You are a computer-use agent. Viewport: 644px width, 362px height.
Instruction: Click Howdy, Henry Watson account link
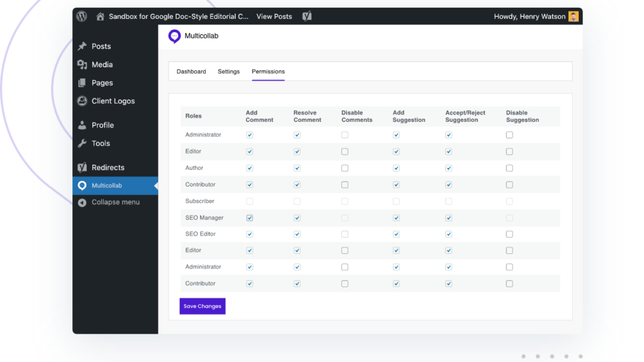coord(530,16)
